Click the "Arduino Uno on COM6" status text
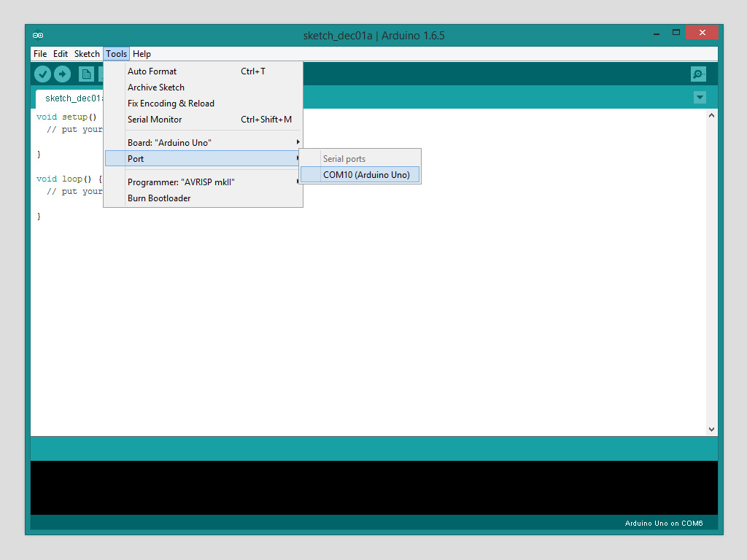Screen dimensions: 747x560 tap(664, 524)
